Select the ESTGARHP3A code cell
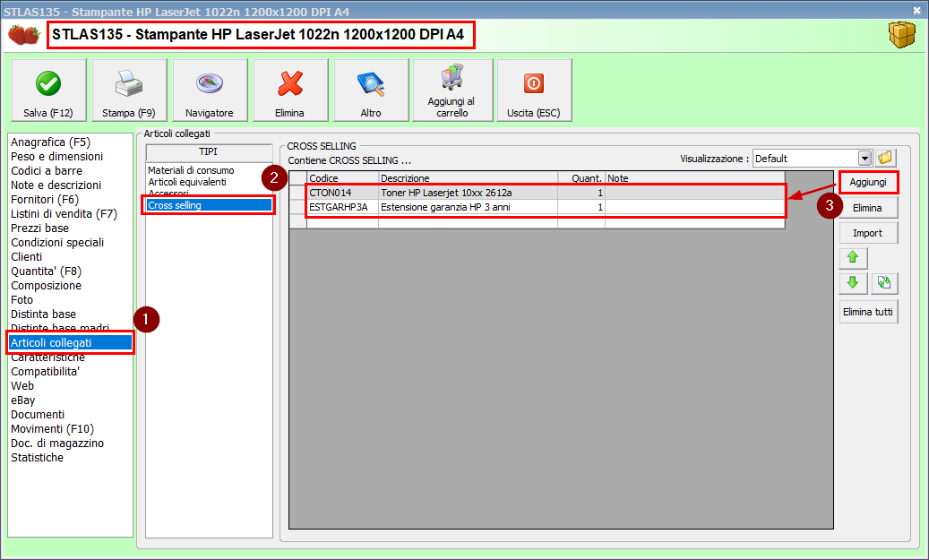Screen dimensions: 929x560 [x=342, y=207]
